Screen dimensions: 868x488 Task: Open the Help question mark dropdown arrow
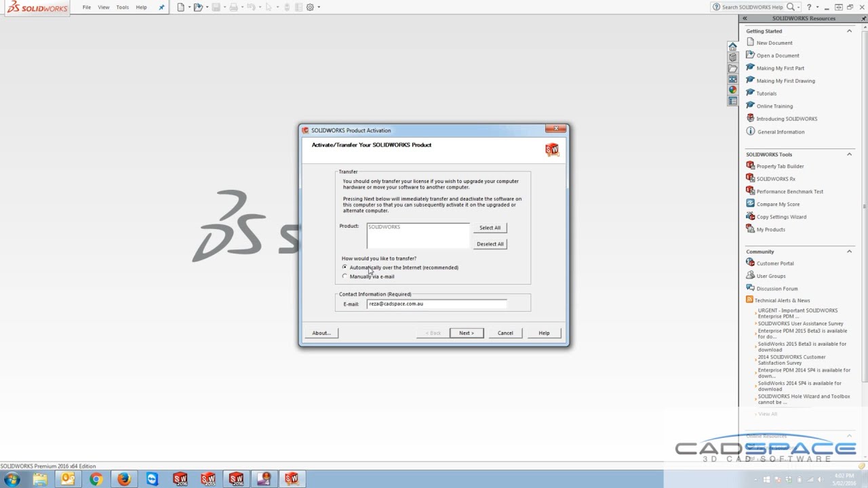click(x=816, y=7)
